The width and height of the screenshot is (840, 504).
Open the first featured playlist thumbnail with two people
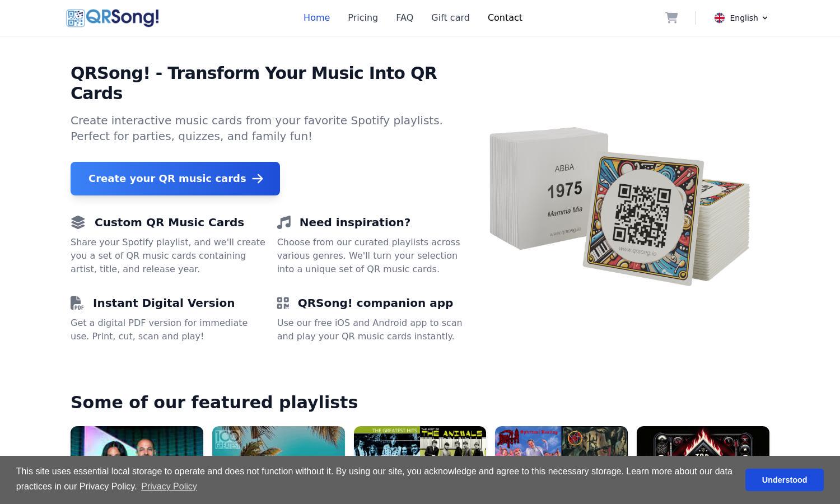(137, 441)
